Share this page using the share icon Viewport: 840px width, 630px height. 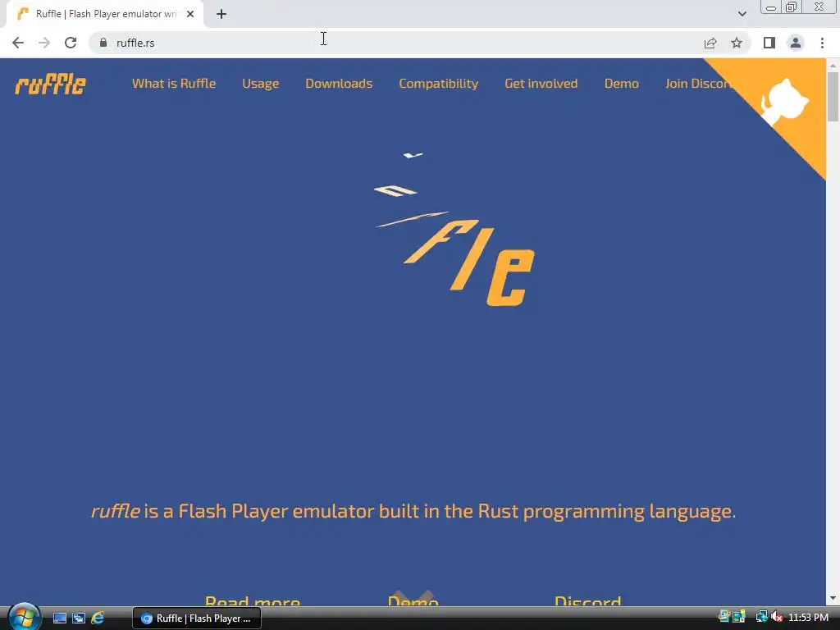[710, 43]
